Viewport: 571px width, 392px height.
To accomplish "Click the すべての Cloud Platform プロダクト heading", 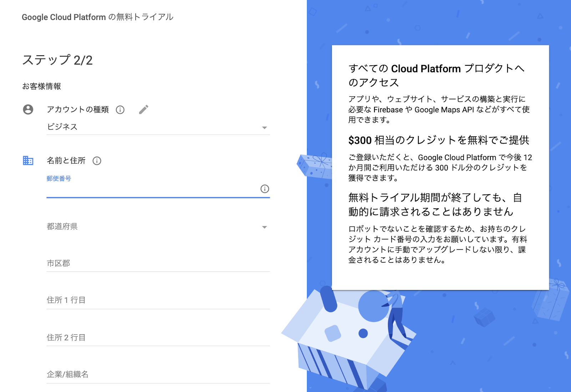I will click(x=436, y=75).
